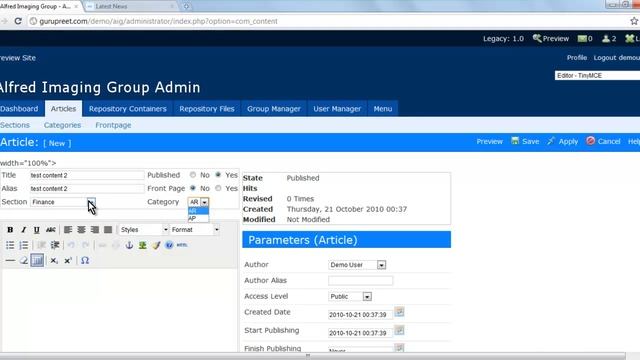Reload the page in browser

point(18,21)
